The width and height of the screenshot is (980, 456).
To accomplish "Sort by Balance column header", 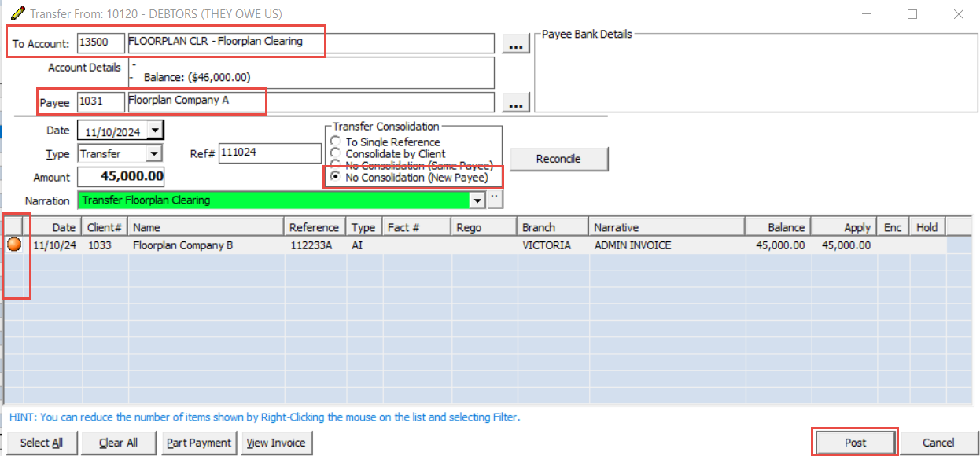I will point(777,227).
